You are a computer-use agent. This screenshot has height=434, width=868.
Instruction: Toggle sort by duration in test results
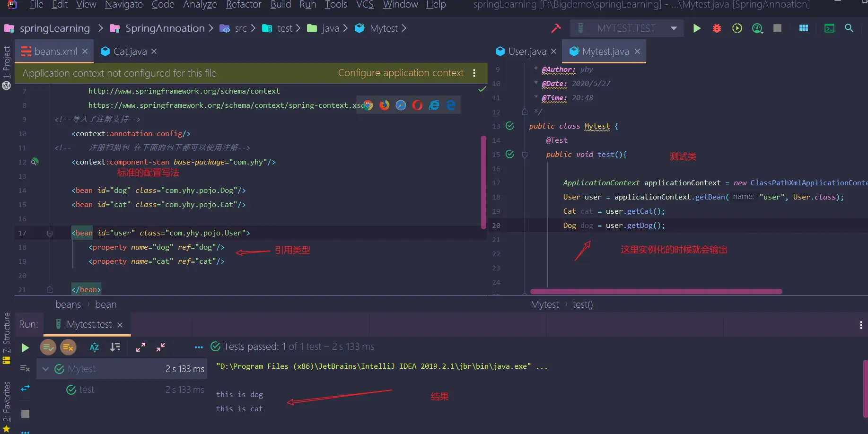click(115, 347)
